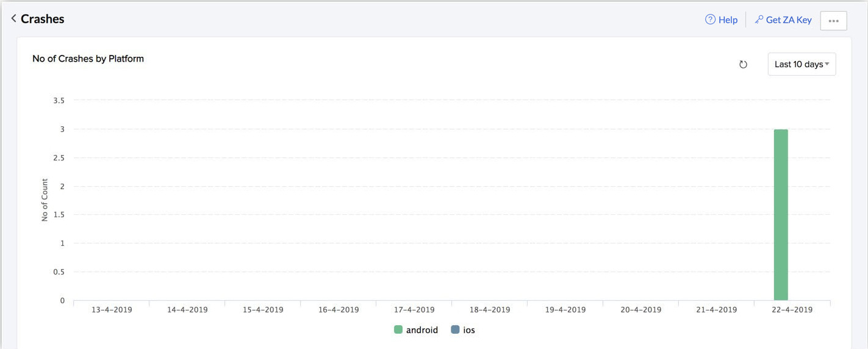Image resolution: width=868 pixels, height=349 pixels.
Task: Click the Help question mark icon
Action: (710, 20)
